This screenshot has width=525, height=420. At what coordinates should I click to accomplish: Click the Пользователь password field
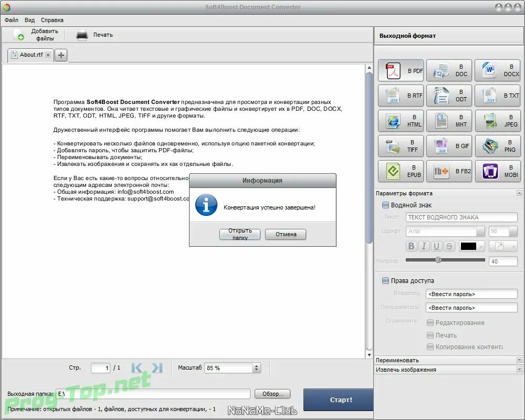pyautogui.click(x=472, y=308)
